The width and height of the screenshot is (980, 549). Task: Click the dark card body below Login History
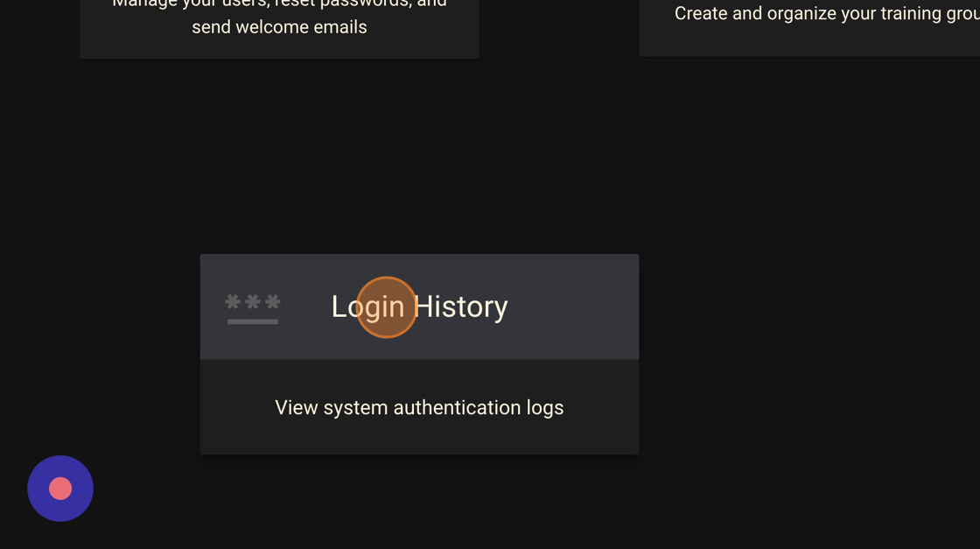(419, 407)
